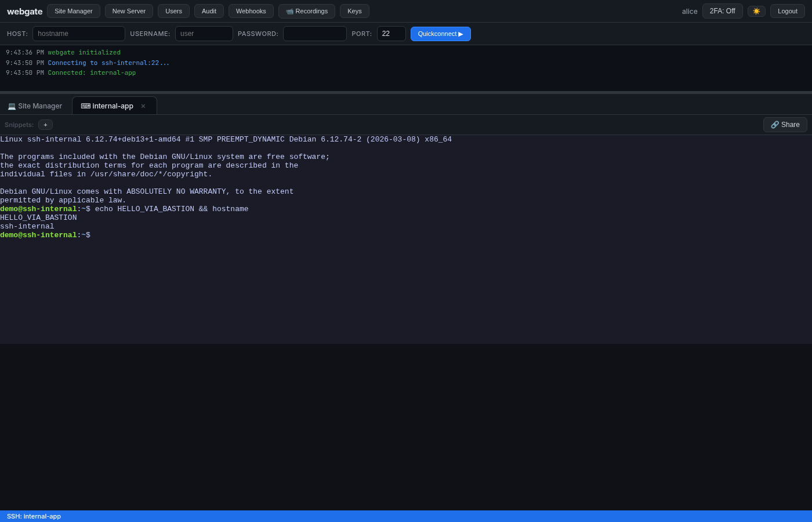The image size is (812, 522).
Task: Click the 'echo HELLO_VIA_BASTION && hostname' command text
Action: tap(172, 209)
